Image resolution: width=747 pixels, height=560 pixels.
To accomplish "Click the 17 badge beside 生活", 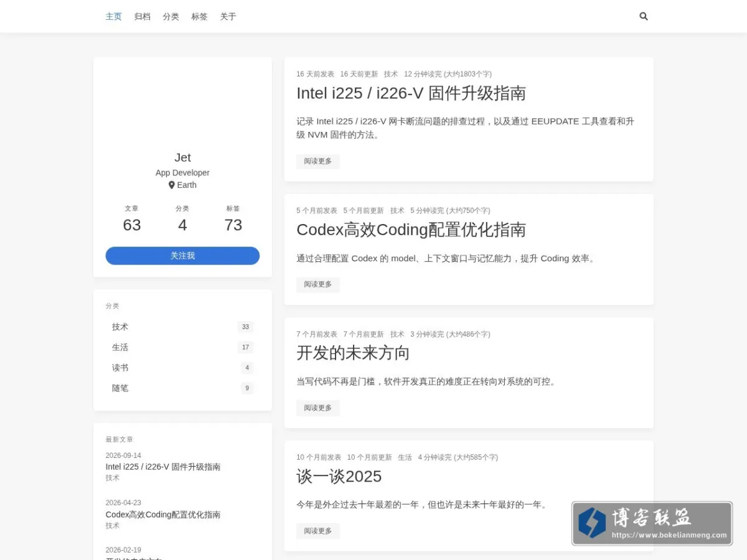I will 245,347.
